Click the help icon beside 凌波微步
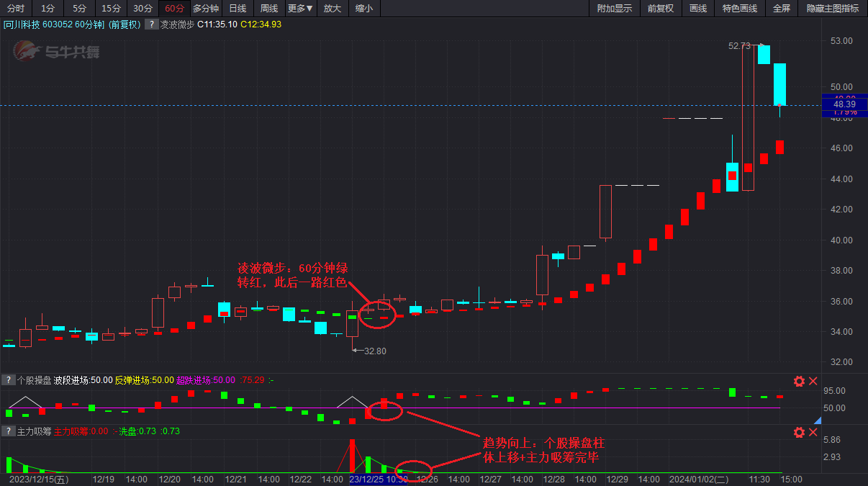Viewport: 868px width, 486px height. coord(151,24)
